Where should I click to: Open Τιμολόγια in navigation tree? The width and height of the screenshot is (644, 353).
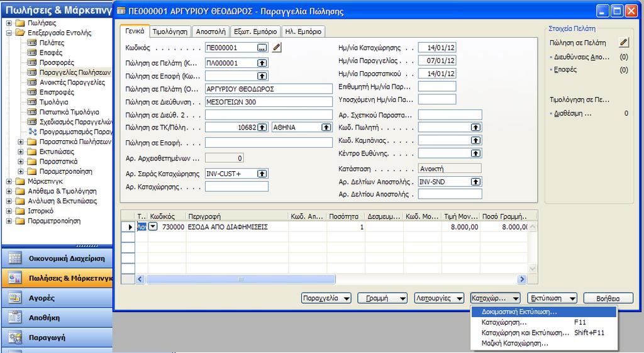point(54,102)
